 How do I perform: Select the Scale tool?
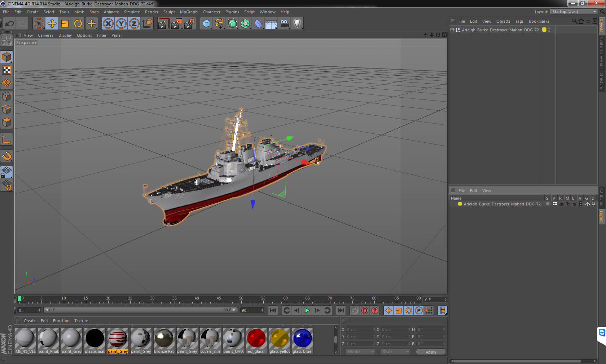[65, 24]
